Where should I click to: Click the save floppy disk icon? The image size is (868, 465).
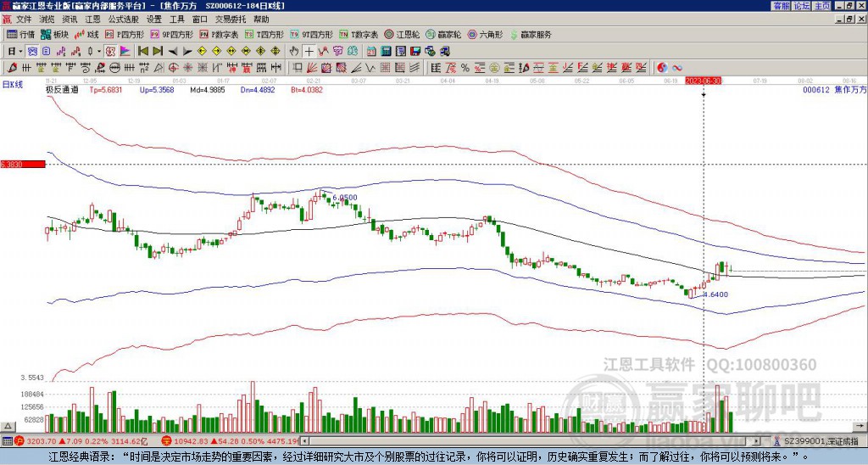(415, 52)
